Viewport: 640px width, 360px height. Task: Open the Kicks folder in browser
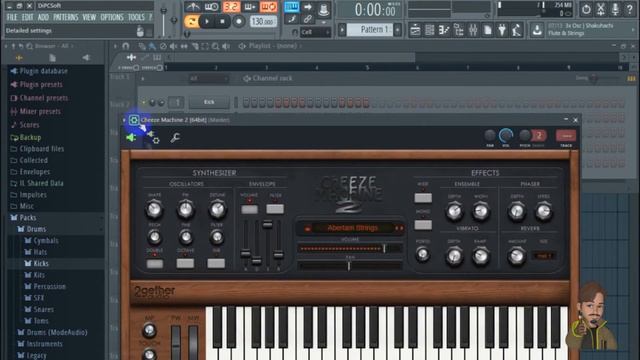(41, 263)
